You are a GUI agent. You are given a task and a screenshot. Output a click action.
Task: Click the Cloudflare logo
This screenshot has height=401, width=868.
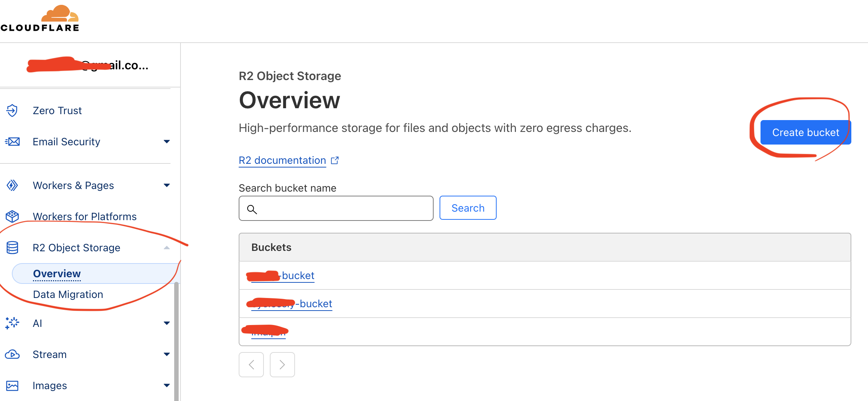(40, 19)
